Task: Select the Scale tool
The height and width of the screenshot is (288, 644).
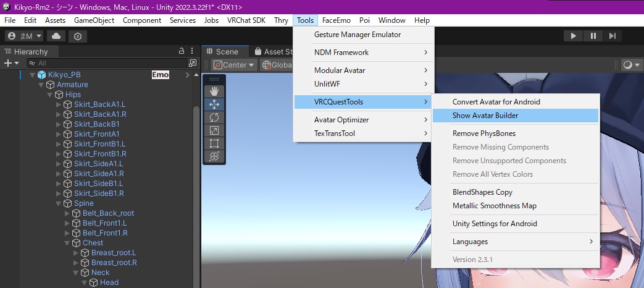Action: (214, 130)
